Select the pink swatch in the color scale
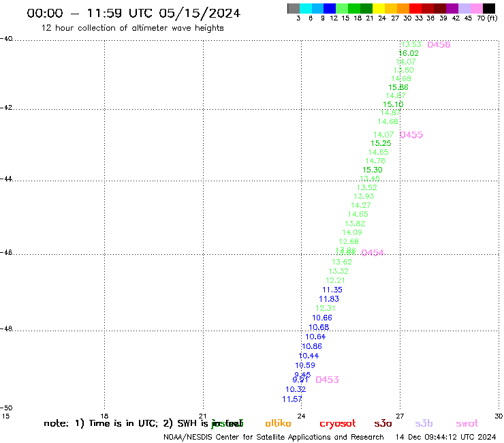This screenshot has height=443, width=504. (x=477, y=8)
